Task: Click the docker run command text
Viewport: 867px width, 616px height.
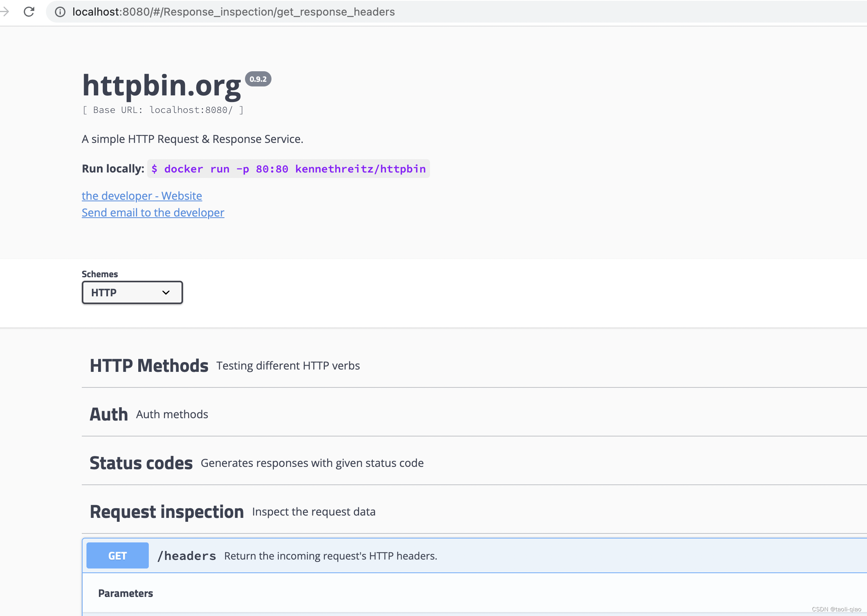Action: pyautogui.click(x=289, y=169)
